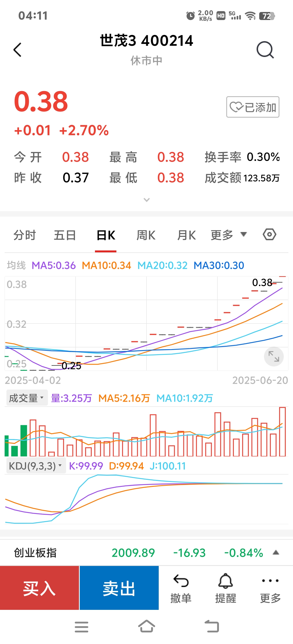Tap the MA5:0.36 moving average label
Image resolution: width=293 pixels, height=644 pixels.
(x=54, y=265)
